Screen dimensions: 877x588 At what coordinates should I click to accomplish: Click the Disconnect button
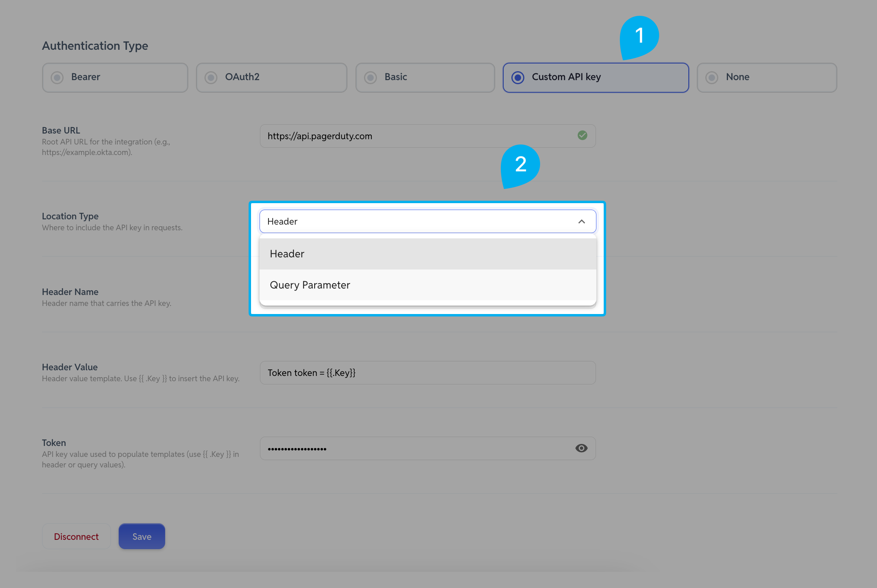[x=76, y=536]
